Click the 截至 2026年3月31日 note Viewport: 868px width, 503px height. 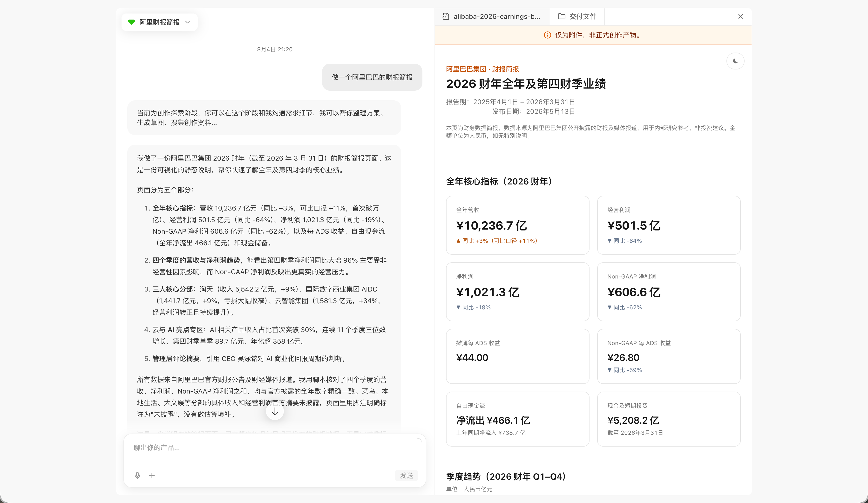pos(635,433)
